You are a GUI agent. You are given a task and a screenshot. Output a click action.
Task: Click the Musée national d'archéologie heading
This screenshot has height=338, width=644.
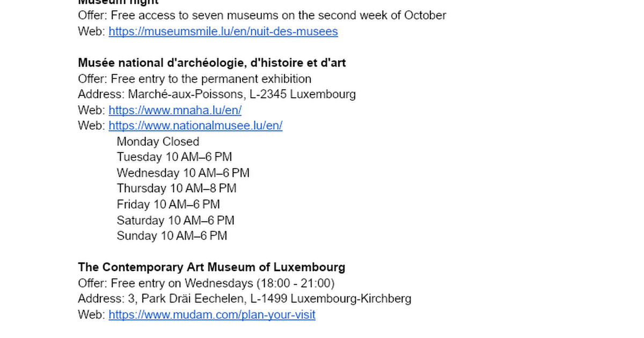point(211,63)
